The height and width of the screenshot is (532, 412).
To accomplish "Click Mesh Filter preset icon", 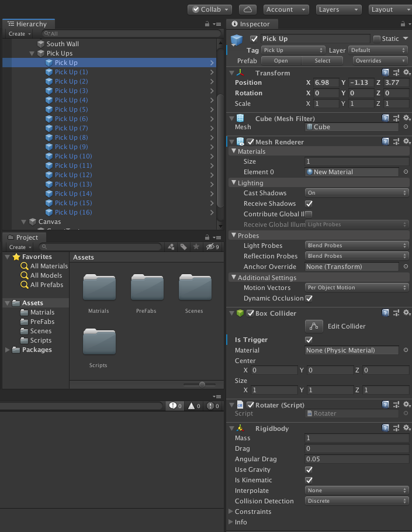I will tap(396, 118).
